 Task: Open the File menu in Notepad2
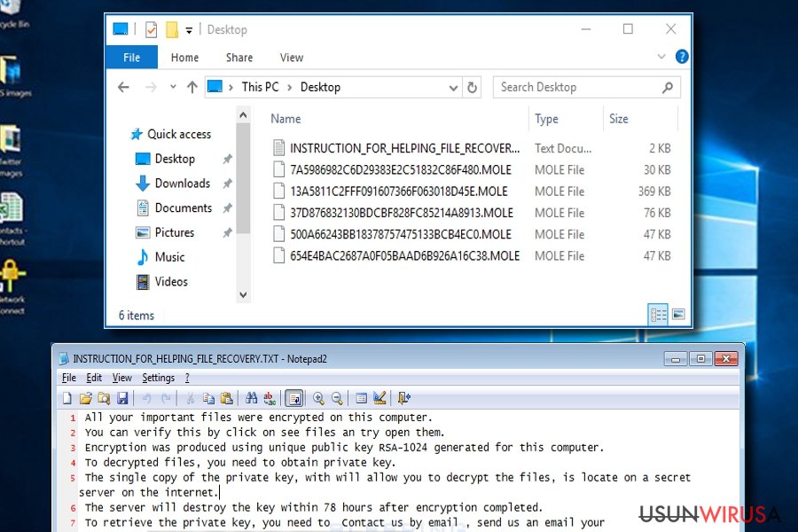point(68,378)
